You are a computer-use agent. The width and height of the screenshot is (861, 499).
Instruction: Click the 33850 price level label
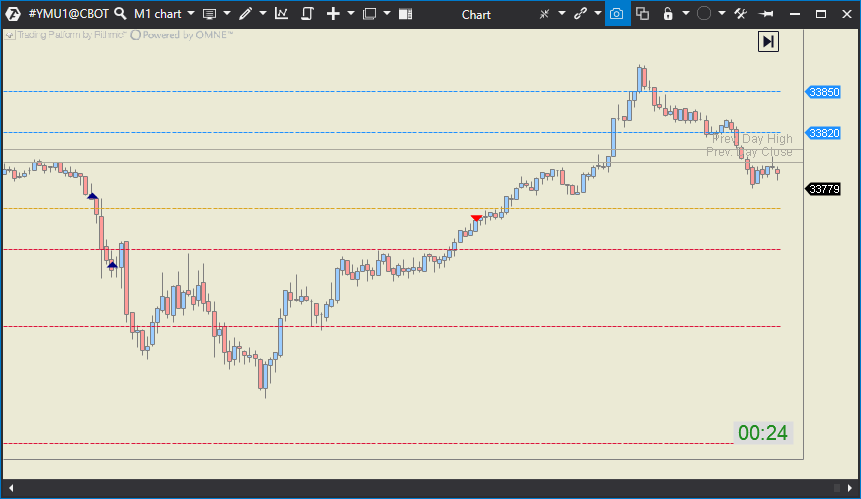click(x=824, y=92)
